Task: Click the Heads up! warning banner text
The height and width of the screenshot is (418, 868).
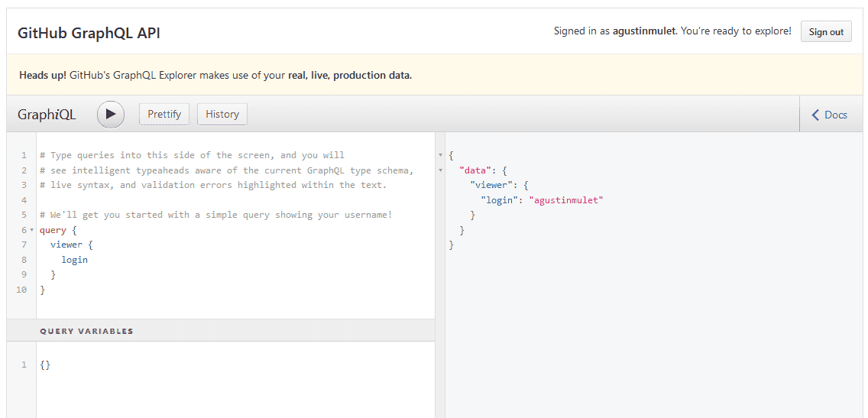Action: (215, 76)
